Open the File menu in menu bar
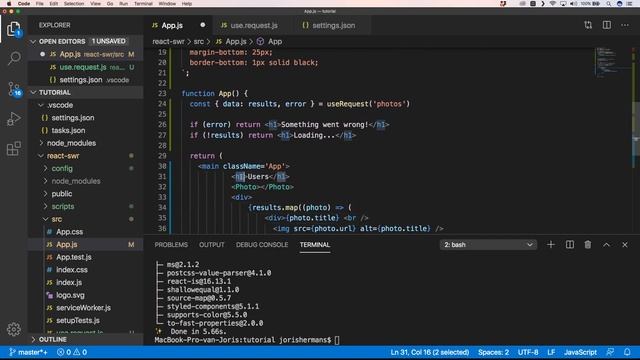Image resolution: width=640 pixels, height=360 pixels. (40, 3)
